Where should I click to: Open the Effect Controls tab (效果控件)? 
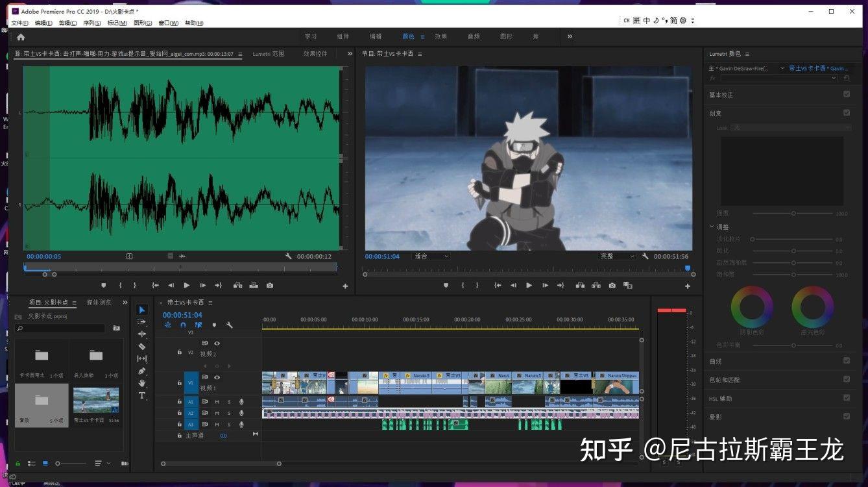tap(315, 54)
